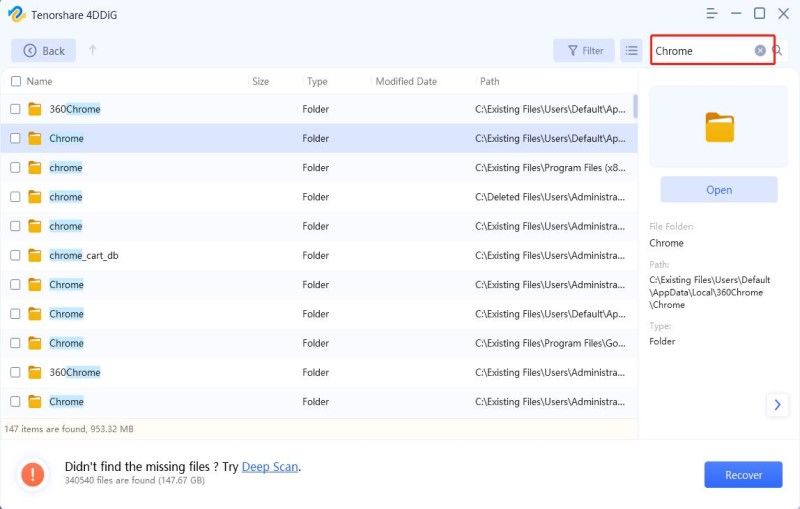Switch to list view mode
The width and height of the screenshot is (800, 509).
(x=630, y=51)
